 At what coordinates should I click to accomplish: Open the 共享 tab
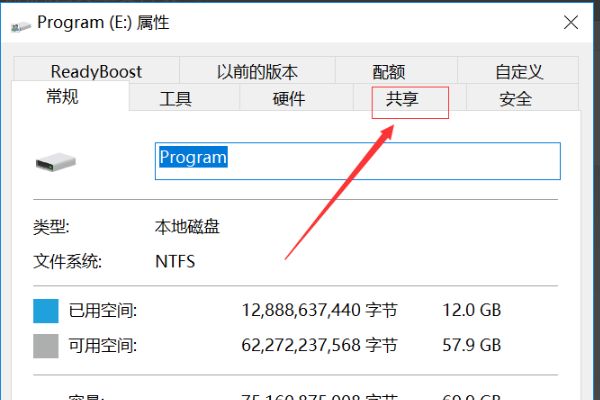point(410,99)
